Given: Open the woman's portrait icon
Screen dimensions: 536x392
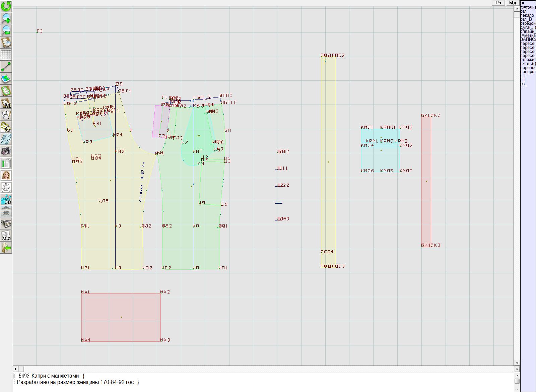Looking at the screenshot, I should (x=6, y=175).
